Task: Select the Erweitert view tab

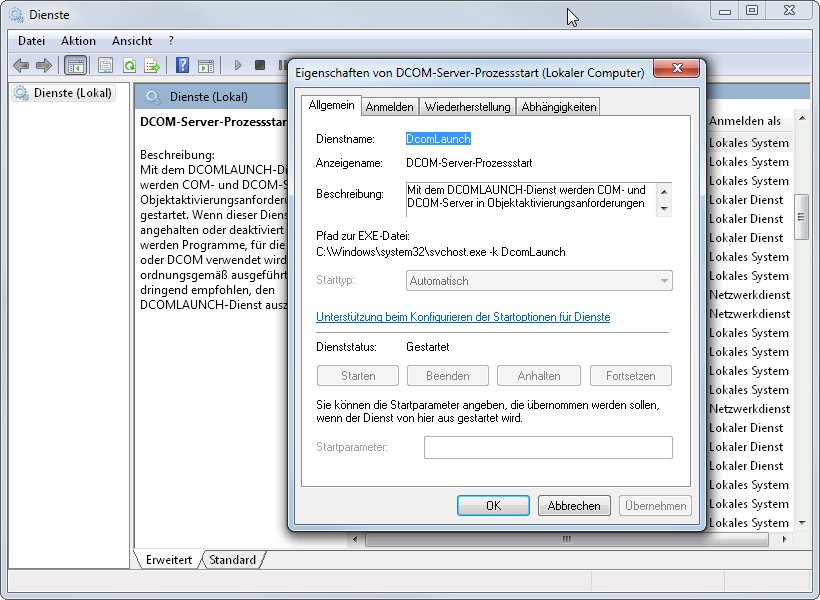Action: [x=168, y=560]
